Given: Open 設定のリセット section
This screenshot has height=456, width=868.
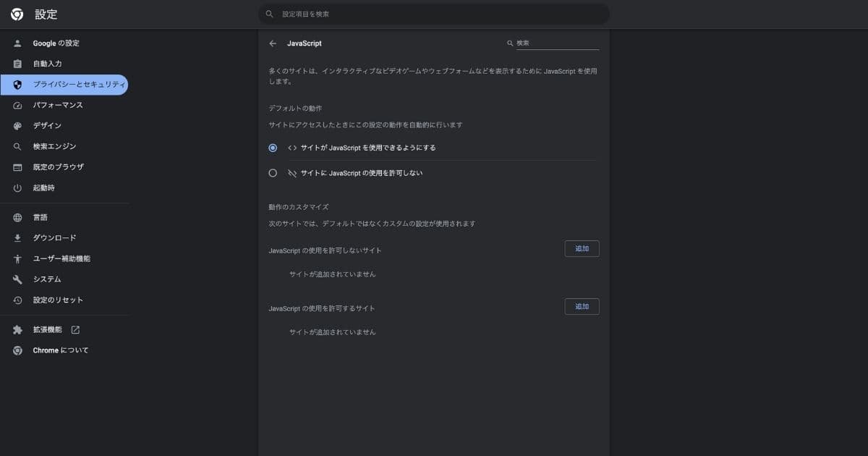Looking at the screenshot, I should click(64, 300).
